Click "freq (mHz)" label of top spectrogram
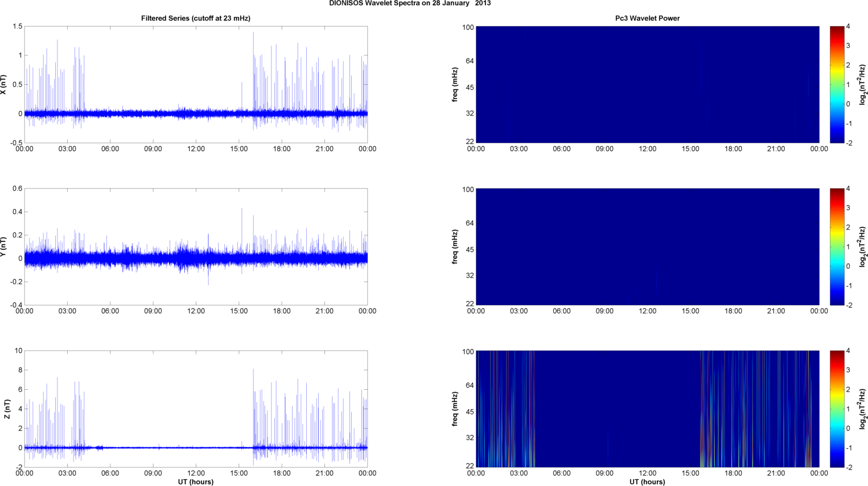The image size is (868, 486). pyautogui.click(x=455, y=84)
